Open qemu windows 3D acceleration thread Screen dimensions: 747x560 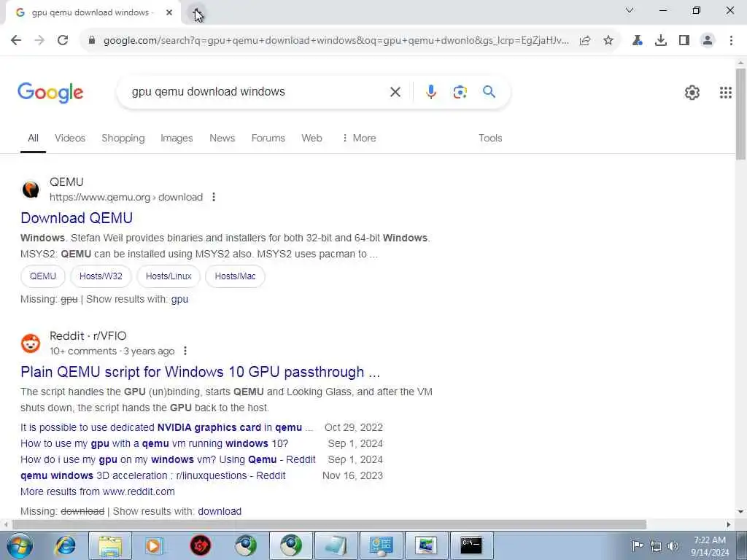click(153, 475)
